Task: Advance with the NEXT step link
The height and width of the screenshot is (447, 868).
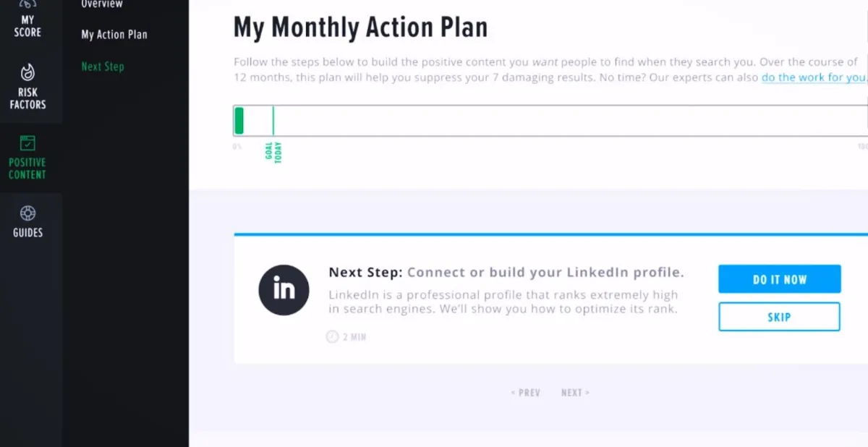Action: [x=575, y=393]
